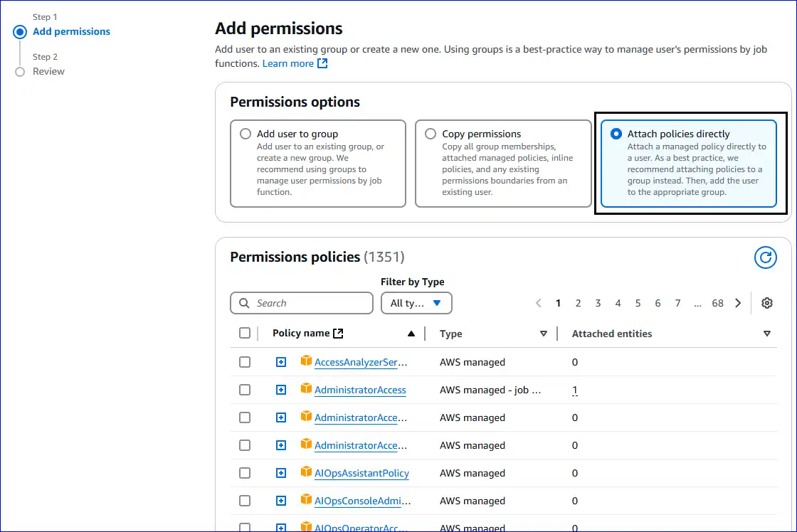Check the select-all checkbox in the table header
This screenshot has height=532, width=797.
(245, 332)
